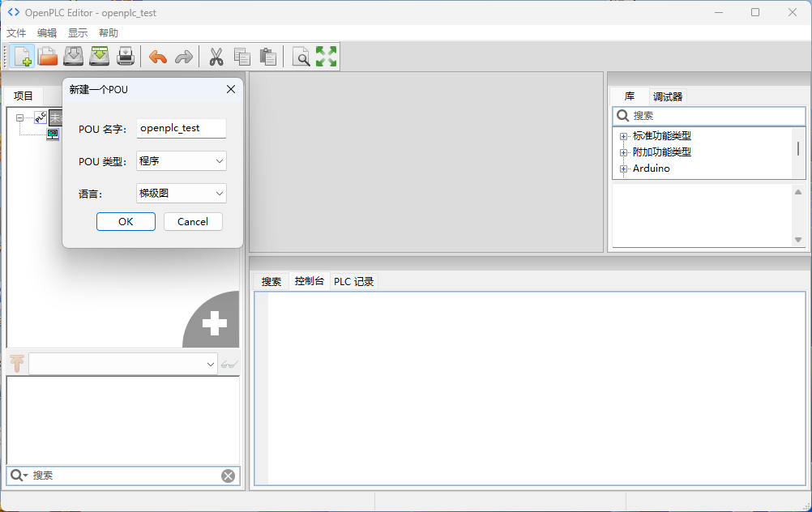Open the 文件 menu

(x=16, y=33)
